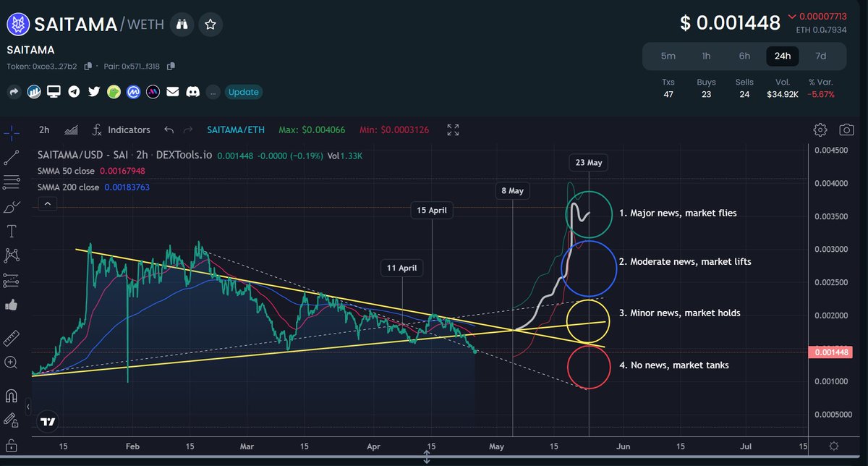Copy the token address 0xce3...27b2
The image size is (868, 466).
click(x=88, y=66)
